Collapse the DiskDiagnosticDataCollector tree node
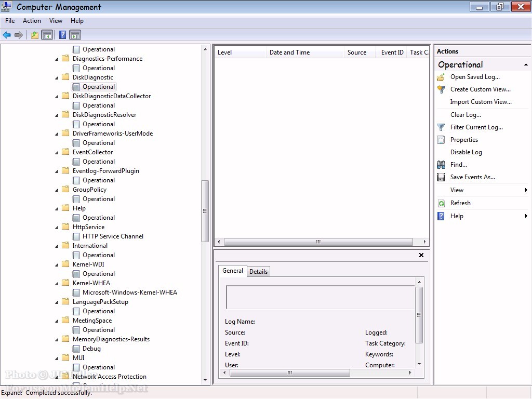Viewport: 532px width, 399px height. (x=57, y=97)
